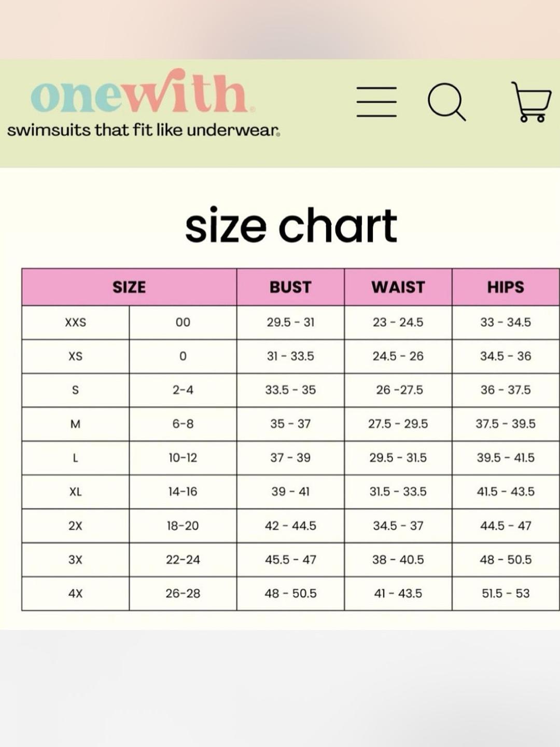Screen dimensions: 560x747
Task: Click the HIPS column header
Action: coord(506,287)
